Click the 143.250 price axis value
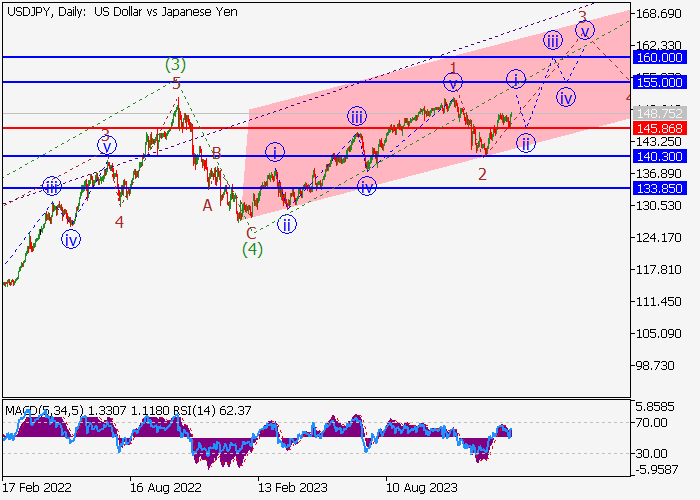The height and width of the screenshot is (500, 700). (x=659, y=142)
